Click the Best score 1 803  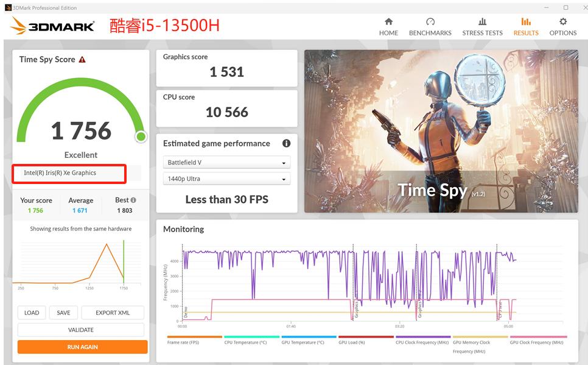click(x=125, y=210)
